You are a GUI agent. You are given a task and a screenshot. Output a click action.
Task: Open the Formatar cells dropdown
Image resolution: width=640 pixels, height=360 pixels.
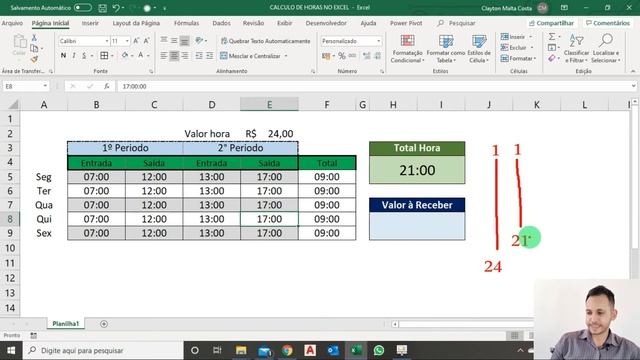[x=518, y=59]
